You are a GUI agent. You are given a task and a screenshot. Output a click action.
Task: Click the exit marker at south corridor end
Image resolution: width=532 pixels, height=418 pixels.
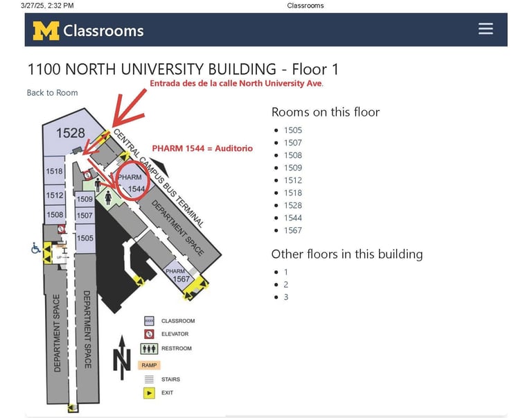point(72,408)
